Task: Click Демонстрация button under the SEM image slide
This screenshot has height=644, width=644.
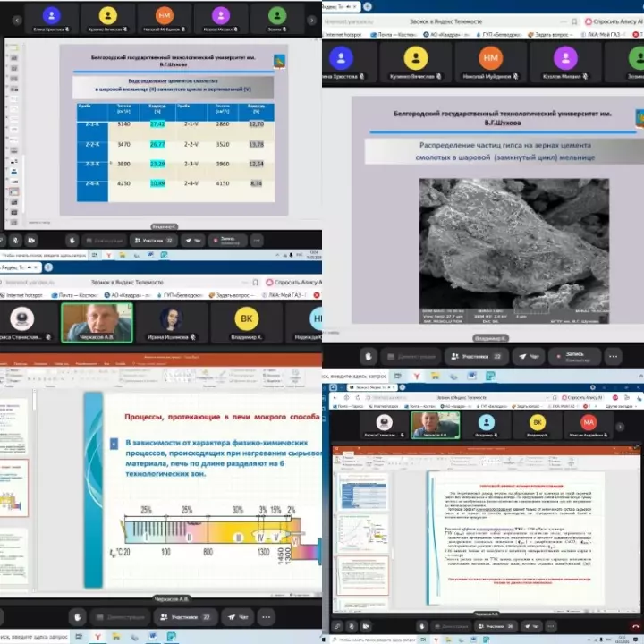Action: (x=411, y=357)
